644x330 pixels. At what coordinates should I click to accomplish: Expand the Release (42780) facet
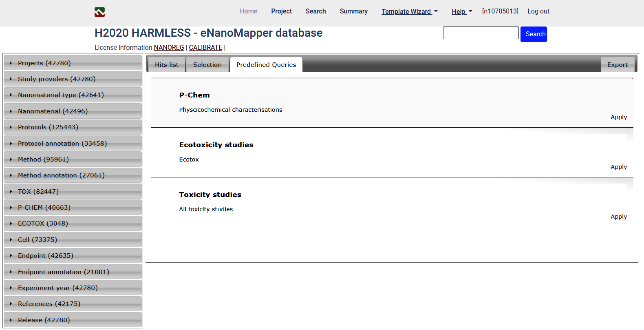point(73,320)
